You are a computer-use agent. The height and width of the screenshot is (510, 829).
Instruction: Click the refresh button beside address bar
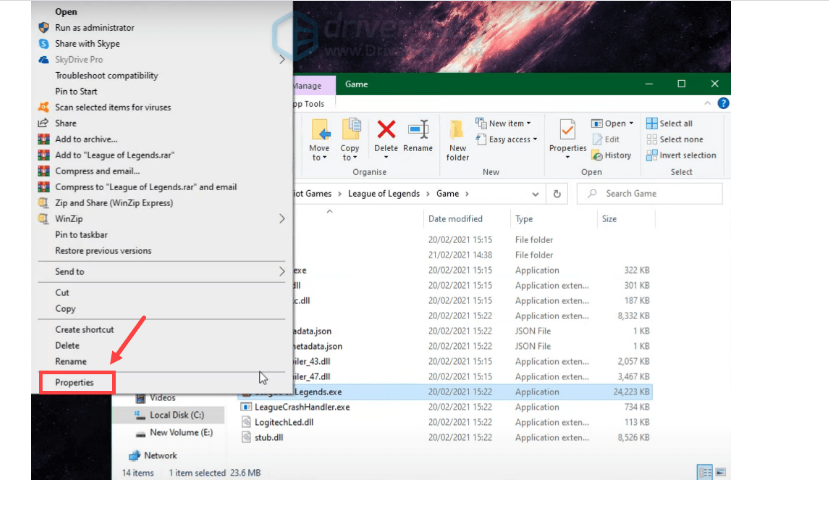coord(557,194)
